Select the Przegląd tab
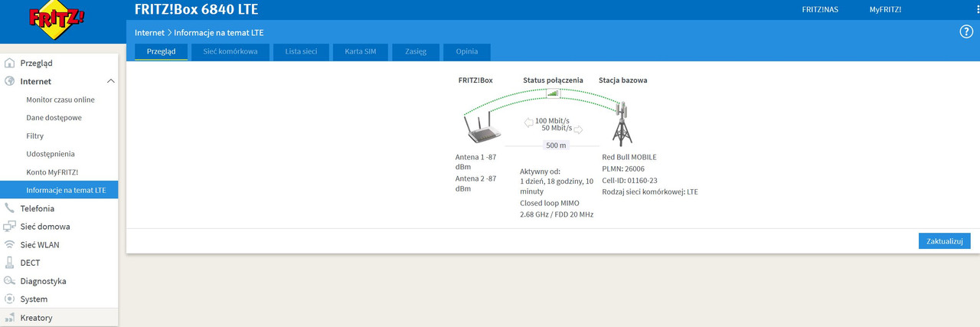980x327 pixels. pyautogui.click(x=162, y=52)
